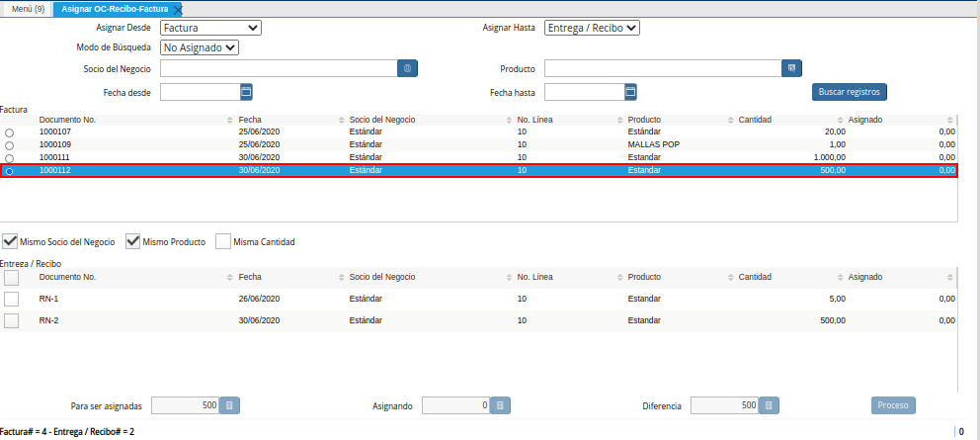Enable Misma Cantidad checkbox

223,241
